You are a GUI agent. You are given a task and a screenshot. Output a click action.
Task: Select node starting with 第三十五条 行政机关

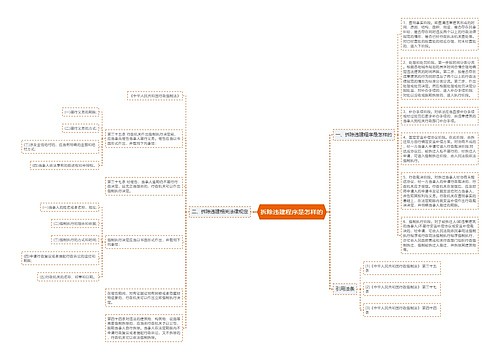click(x=144, y=139)
